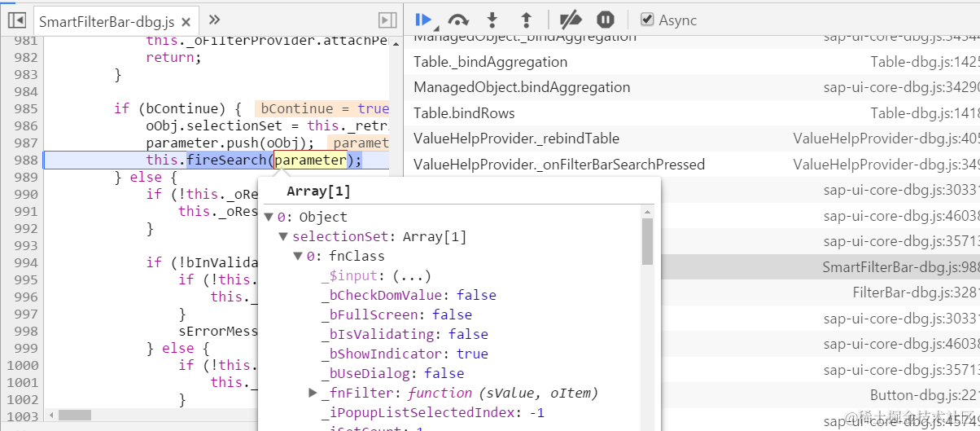
Task: Open Table-dbg.js:1418 source link
Action: click(x=925, y=113)
